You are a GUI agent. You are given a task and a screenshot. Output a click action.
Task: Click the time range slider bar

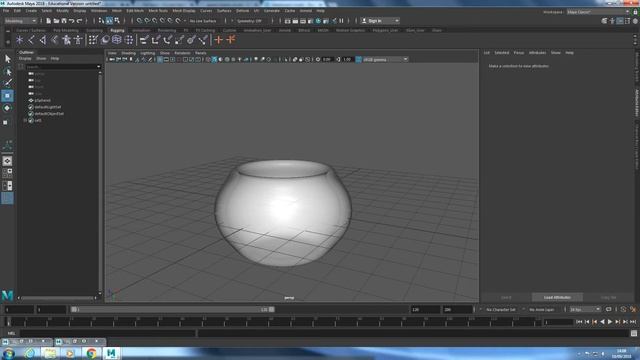coord(172,310)
